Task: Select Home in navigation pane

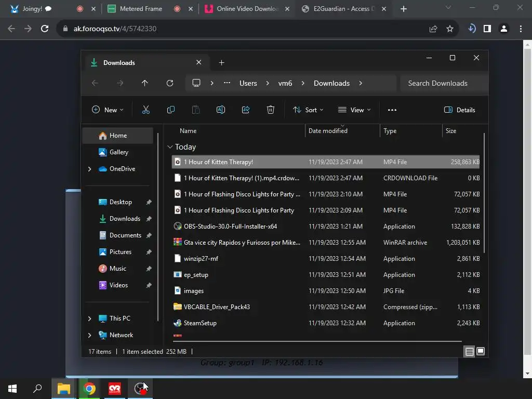Action: (118, 136)
